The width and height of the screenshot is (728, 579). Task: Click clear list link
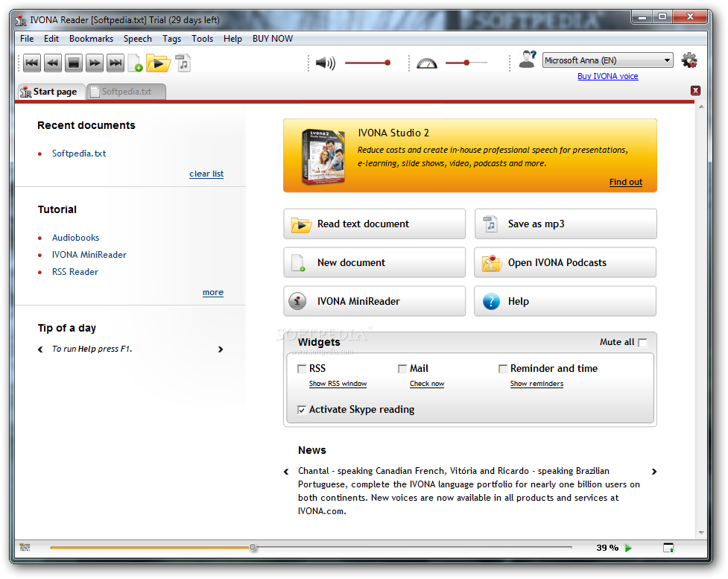[206, 174]
